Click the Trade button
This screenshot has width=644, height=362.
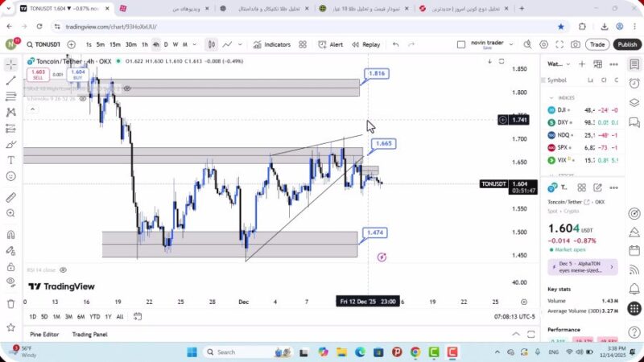coord(597,44)
